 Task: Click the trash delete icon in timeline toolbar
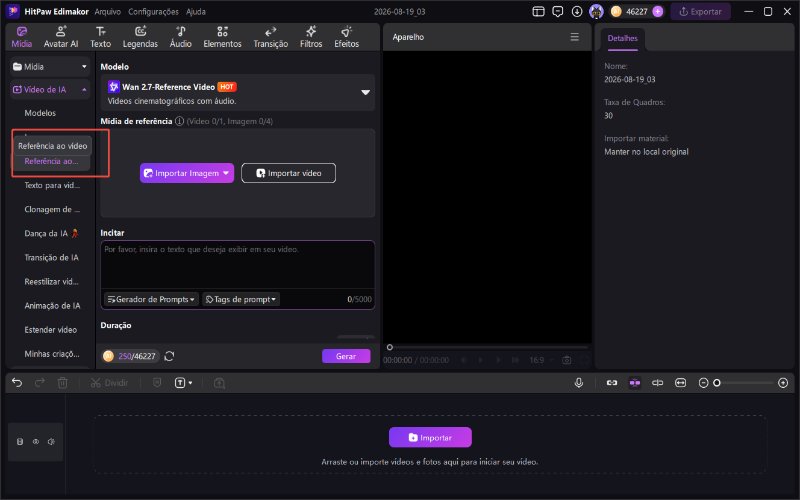[62, 383]
